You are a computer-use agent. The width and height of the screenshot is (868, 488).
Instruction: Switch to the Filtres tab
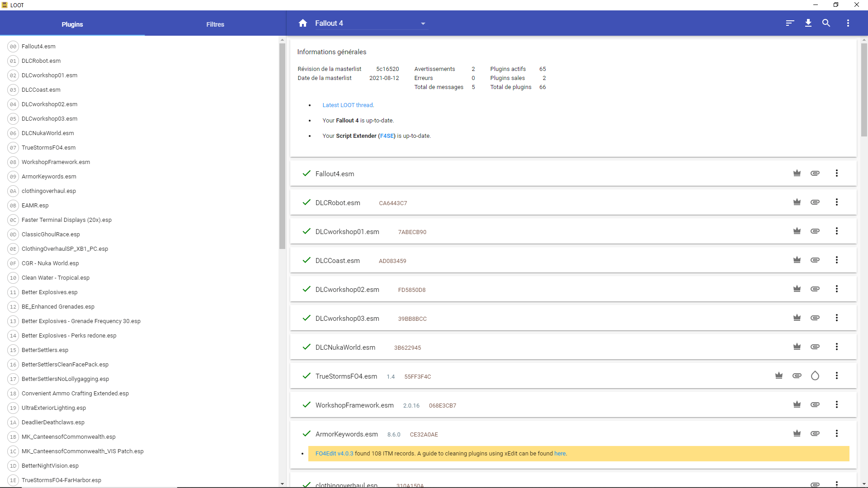click(215, 24)
